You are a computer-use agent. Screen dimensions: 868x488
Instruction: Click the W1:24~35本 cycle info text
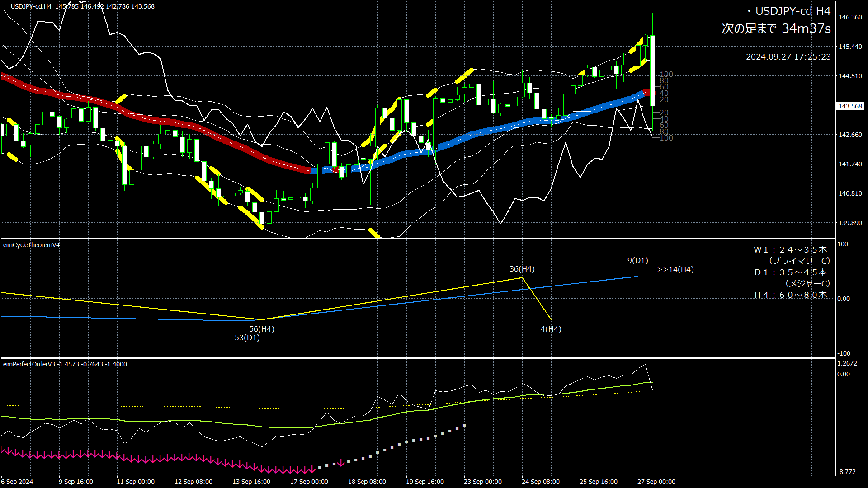tap(790, 249)
